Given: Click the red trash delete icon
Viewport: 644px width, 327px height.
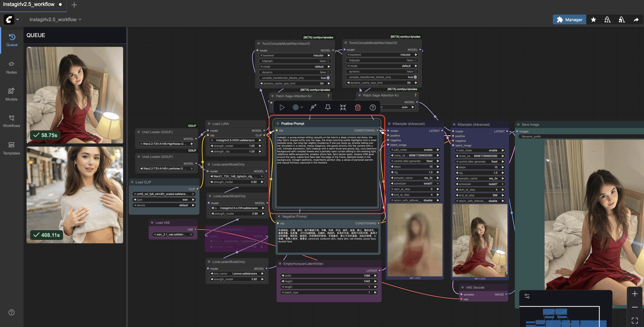Looking at the screenshot, I should (x=357, y=107).
